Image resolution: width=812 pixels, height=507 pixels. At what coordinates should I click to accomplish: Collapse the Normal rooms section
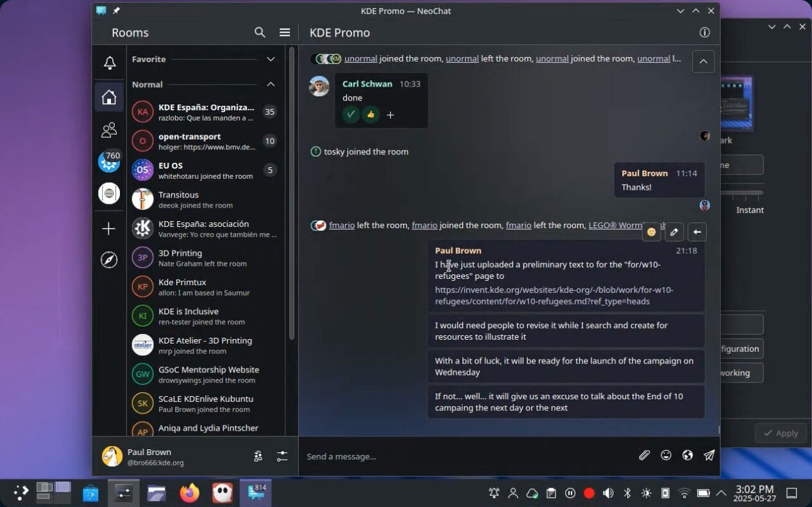click(271, 85)
